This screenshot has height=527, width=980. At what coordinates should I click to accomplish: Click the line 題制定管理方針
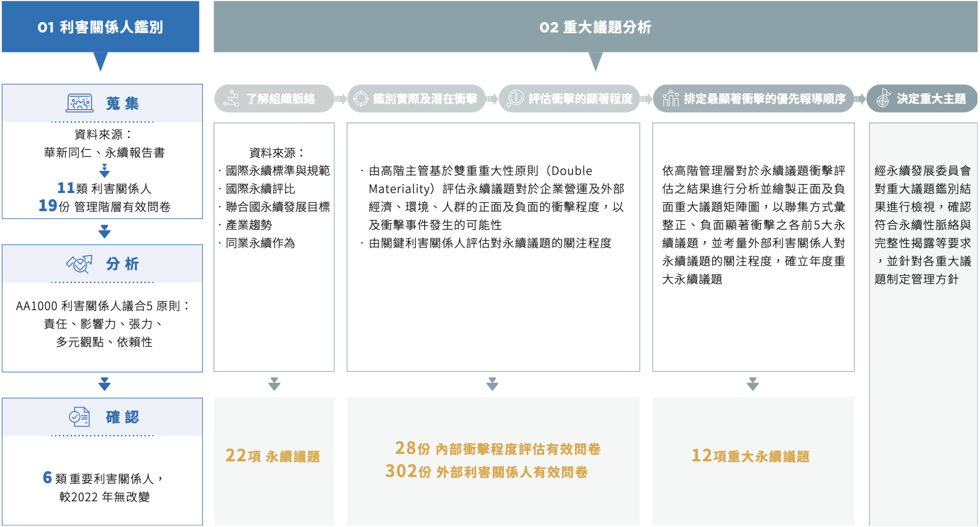916,279
